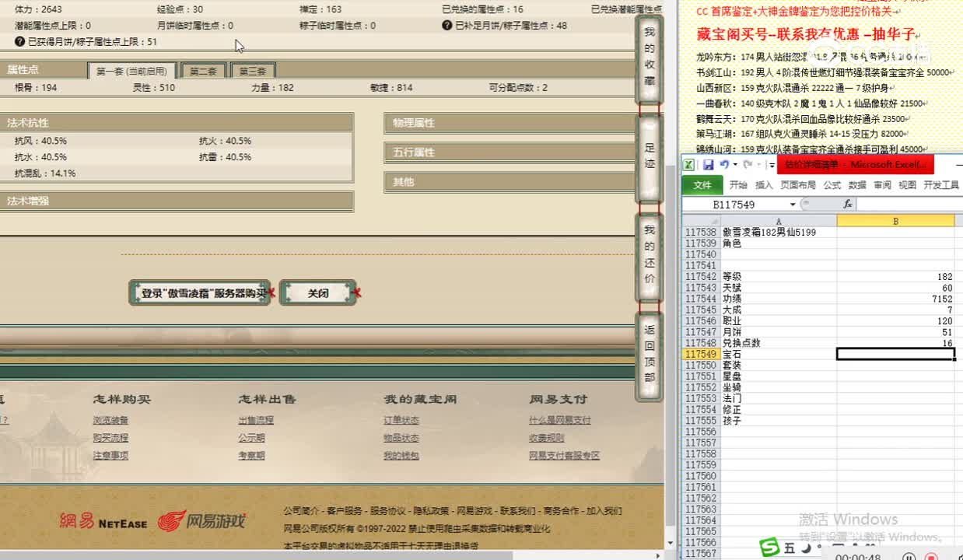Switch to the 审阅 ribbon tab
Screen dimensions: 963x560
[x=882, y=185]
